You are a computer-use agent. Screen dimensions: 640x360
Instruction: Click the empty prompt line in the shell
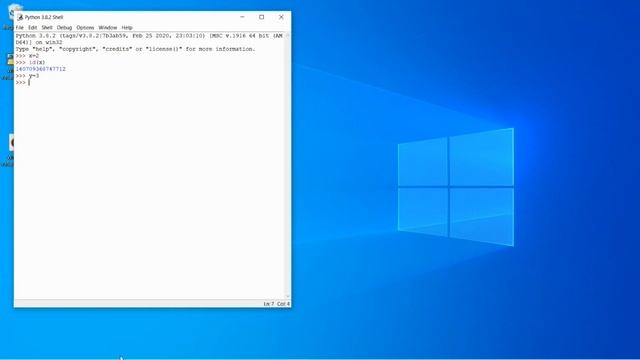[150, 82]
